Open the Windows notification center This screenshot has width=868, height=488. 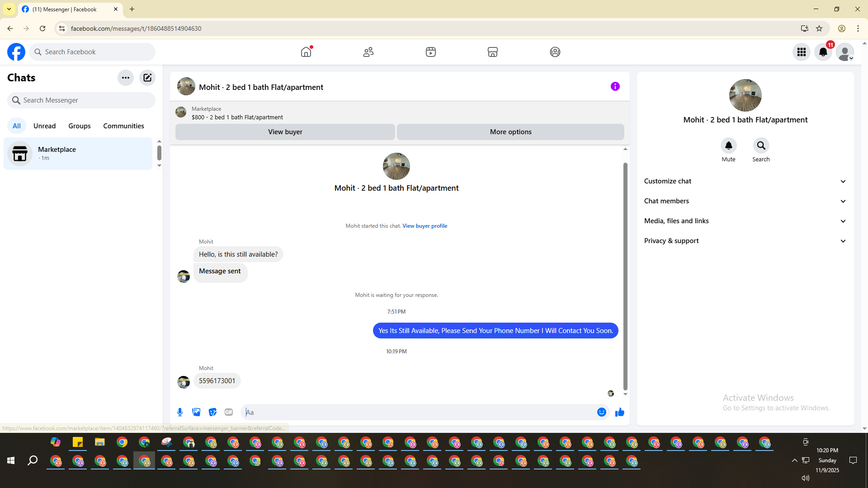click(853, 460)
